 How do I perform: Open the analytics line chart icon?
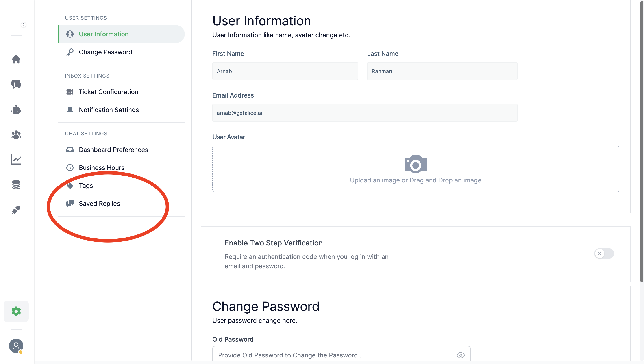pyautogui.click(x=16, y=160)
